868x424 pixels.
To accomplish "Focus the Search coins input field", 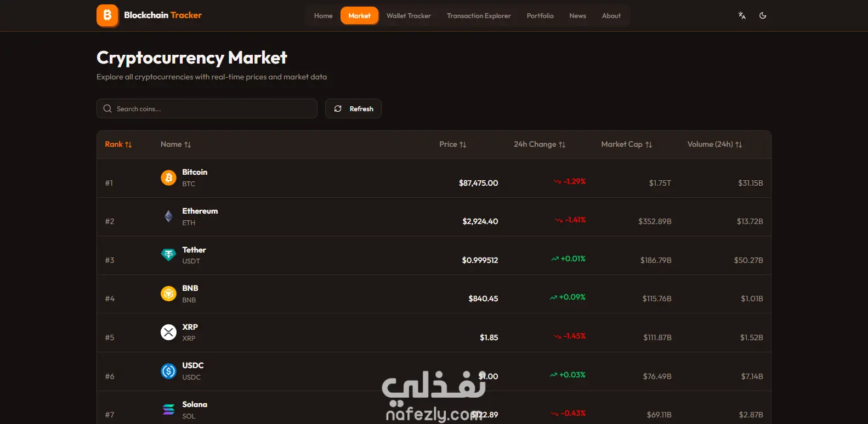I will tap(207, 108).
